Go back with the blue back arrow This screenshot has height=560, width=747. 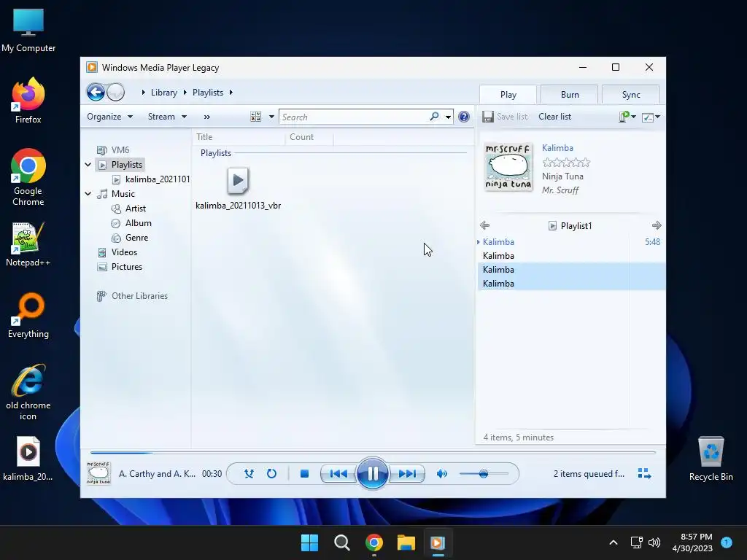coord(96,92)
